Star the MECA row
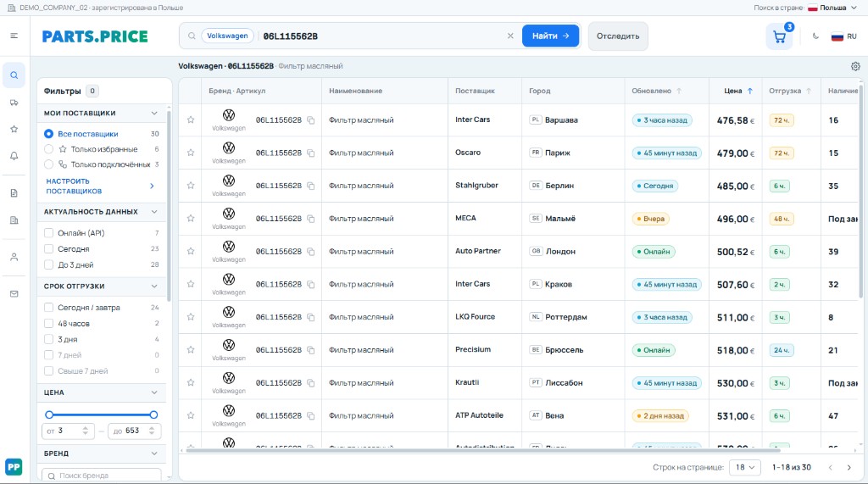This screenshot has width=868, height=484. tap(191, 218)
